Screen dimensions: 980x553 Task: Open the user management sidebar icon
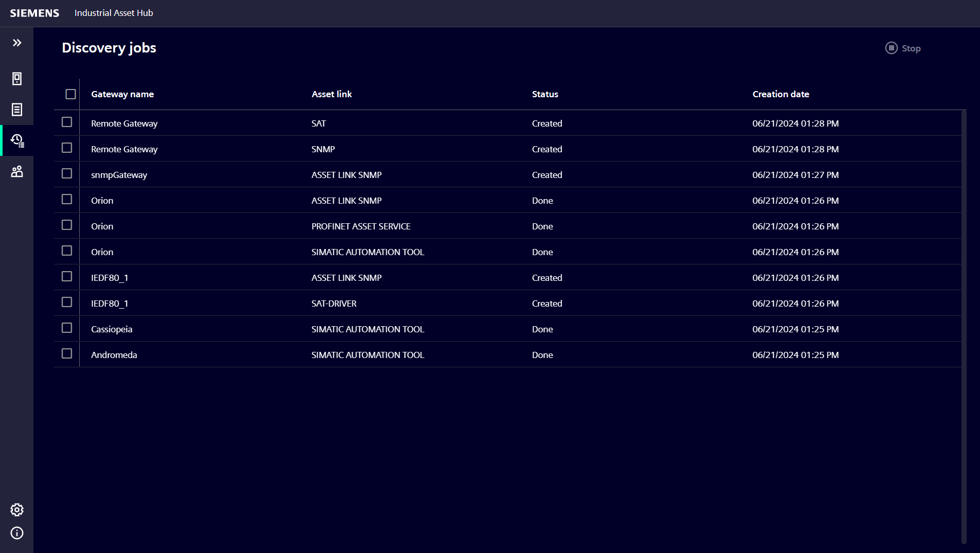[17, 171]
